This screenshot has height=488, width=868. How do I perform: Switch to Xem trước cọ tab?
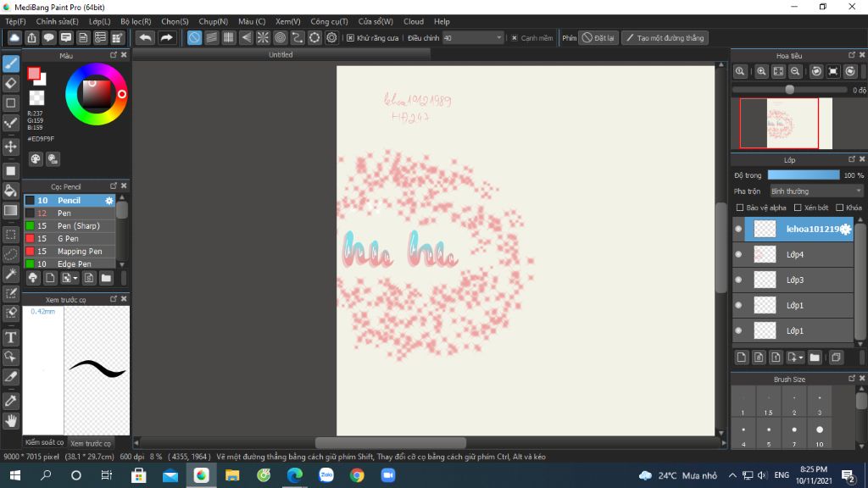90,443
